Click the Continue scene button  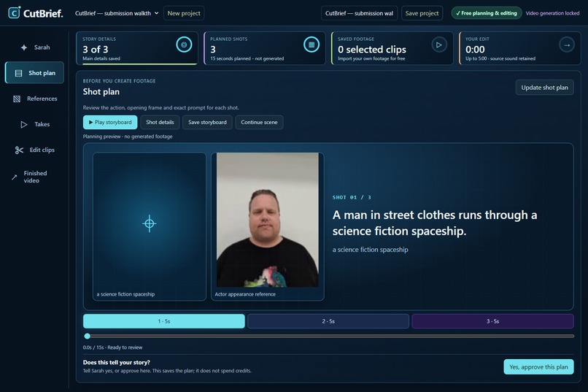pyautogui.click(x=259, y=123)
